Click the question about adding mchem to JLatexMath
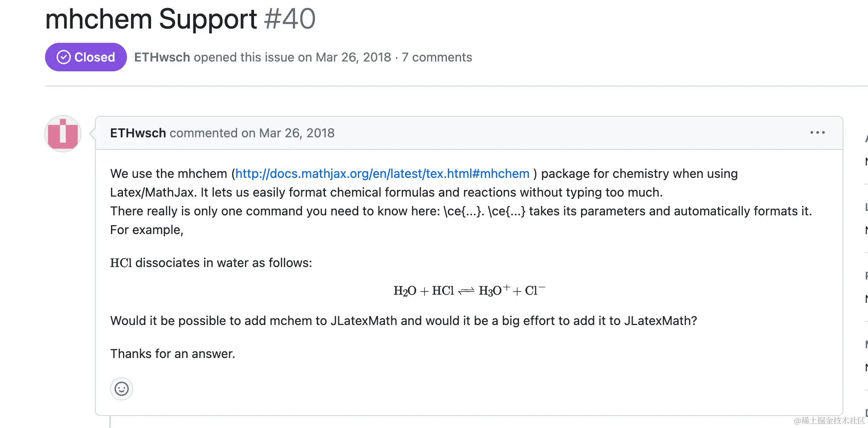This screenshot has width=868, height=428. pos(404,321)
